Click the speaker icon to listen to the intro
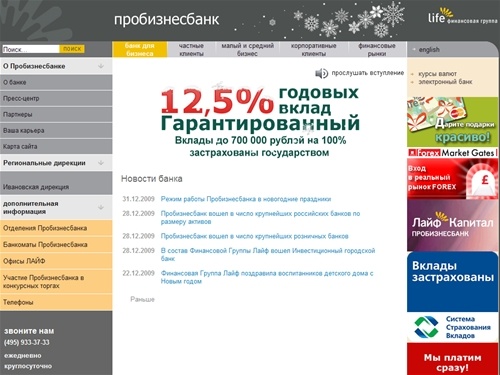This screenshot has width=500, height=375. (x=321, y=73)
